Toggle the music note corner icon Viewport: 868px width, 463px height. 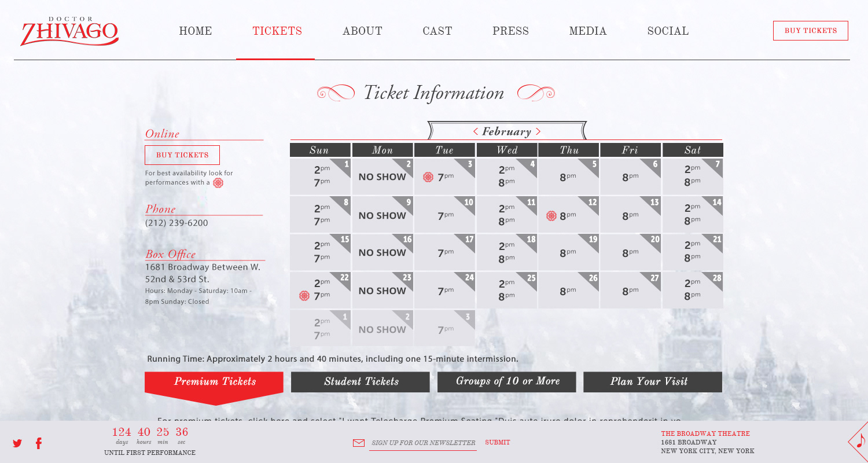coord(860,442)
